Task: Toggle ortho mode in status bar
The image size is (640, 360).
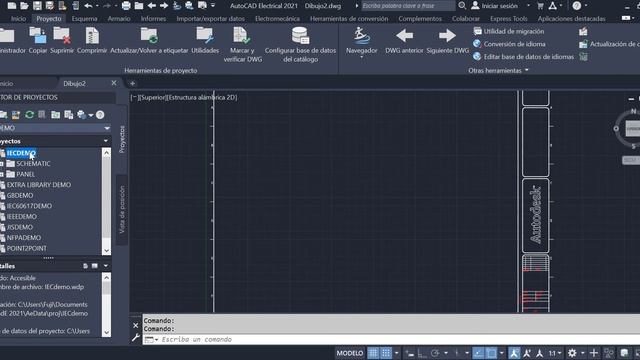Action: pos(422,353)
